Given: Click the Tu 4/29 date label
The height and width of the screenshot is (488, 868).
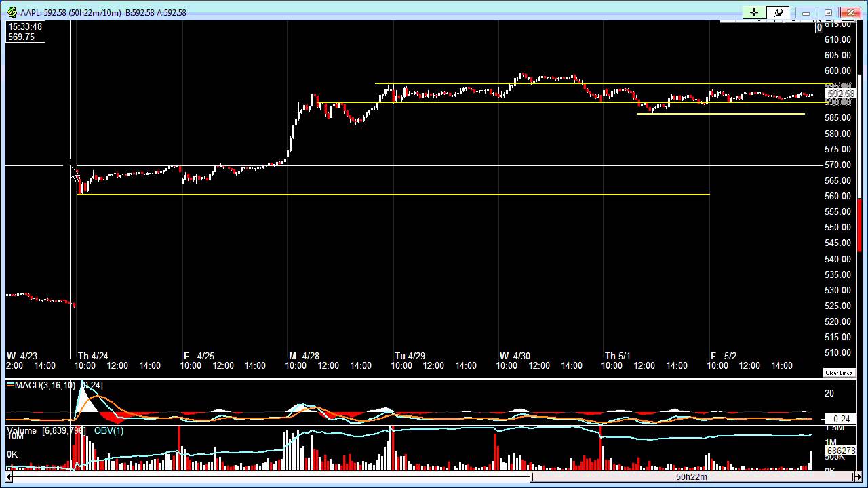Looking at the screenshot, I should click(410, 356).
